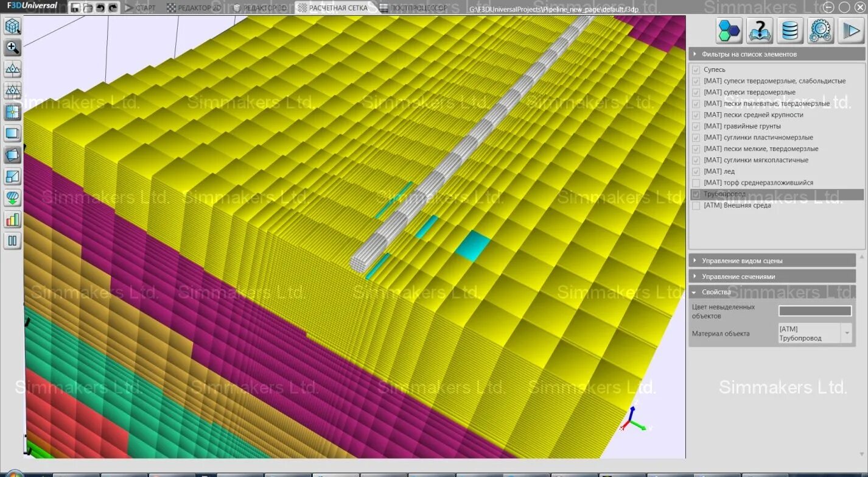
Task: Redo the action in title bar
Action: [113, 8]
